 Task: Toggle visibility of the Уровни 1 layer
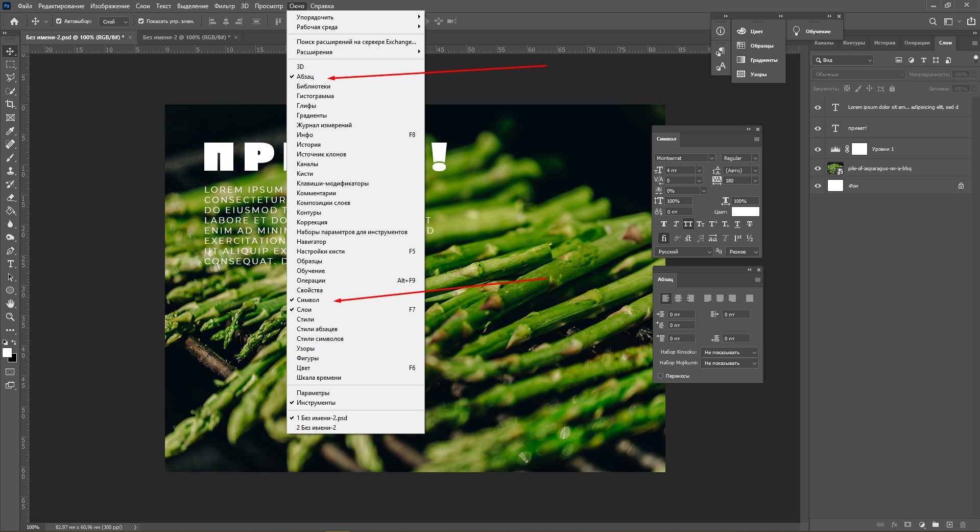pos(818,149)
